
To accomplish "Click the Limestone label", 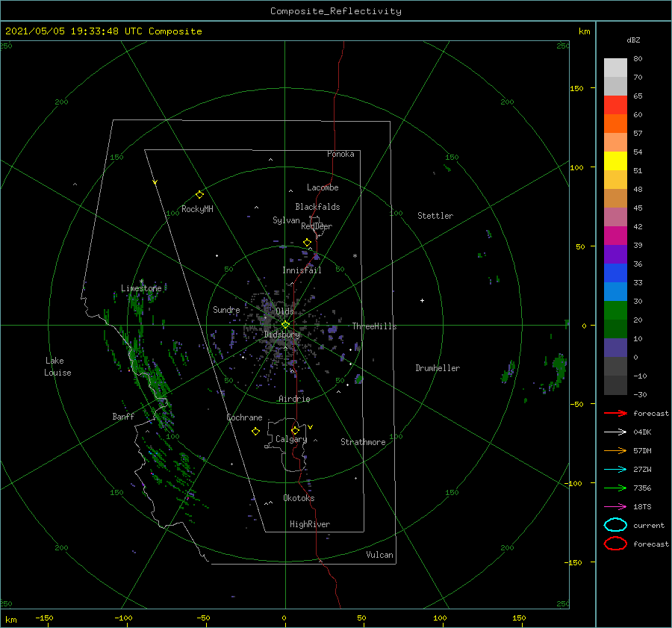I will (141, 288).
